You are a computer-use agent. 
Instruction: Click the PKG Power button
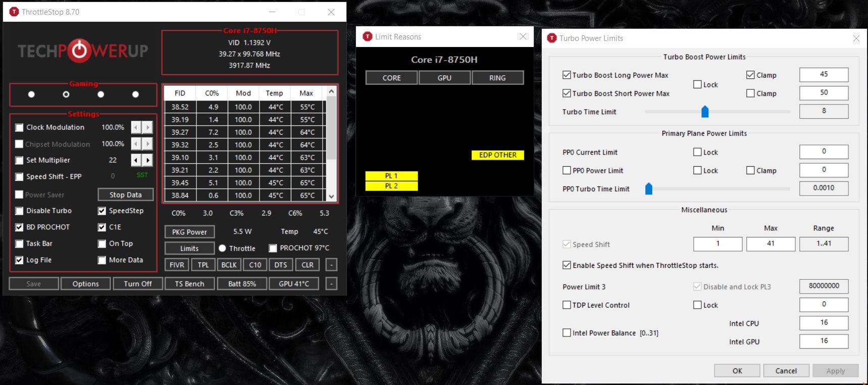189,232
